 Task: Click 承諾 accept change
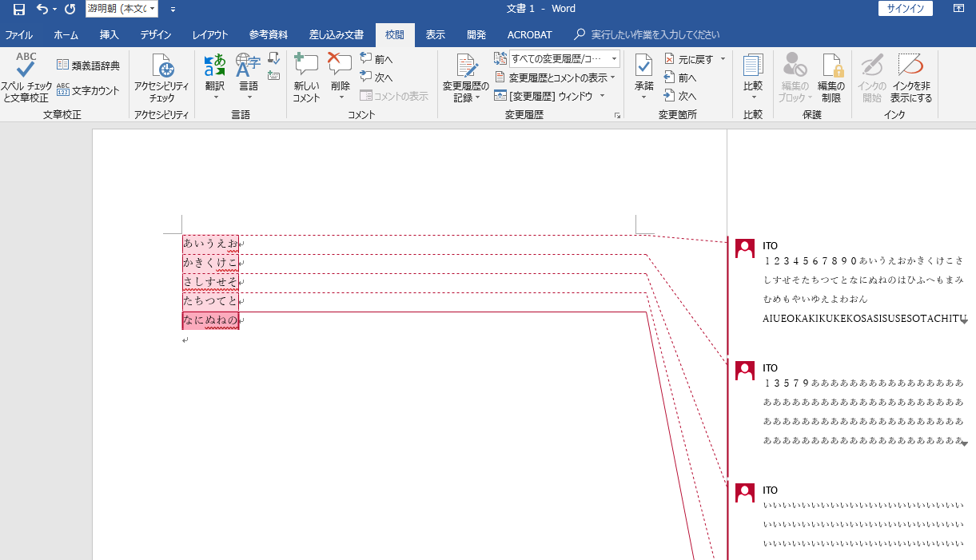(x=643, y=77)
